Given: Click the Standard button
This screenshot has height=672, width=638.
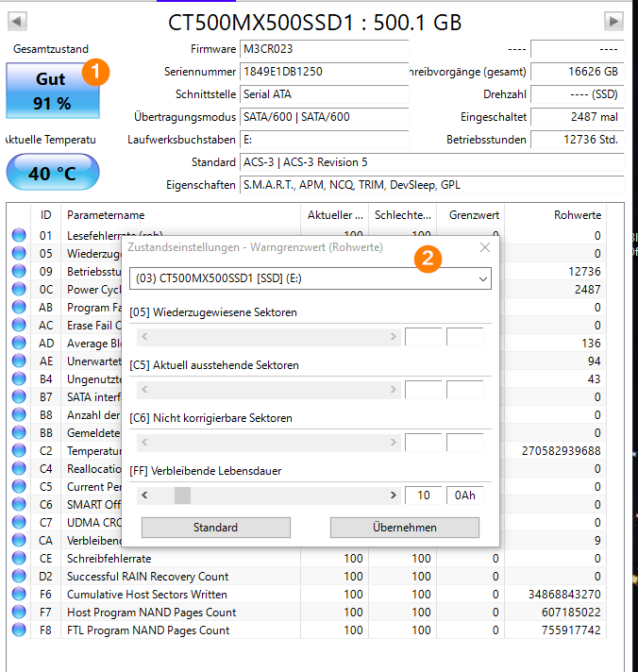Looking at the screenshot, I should [x=216, y=528].
